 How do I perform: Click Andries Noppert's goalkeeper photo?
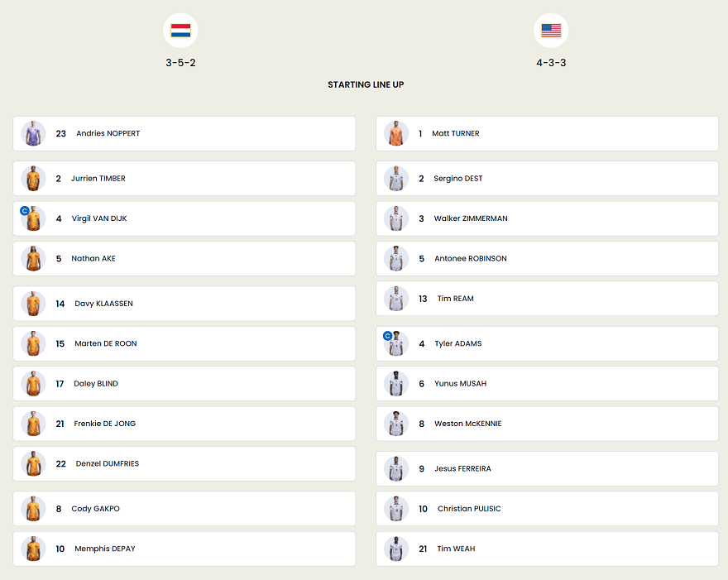tap(33, 133)
